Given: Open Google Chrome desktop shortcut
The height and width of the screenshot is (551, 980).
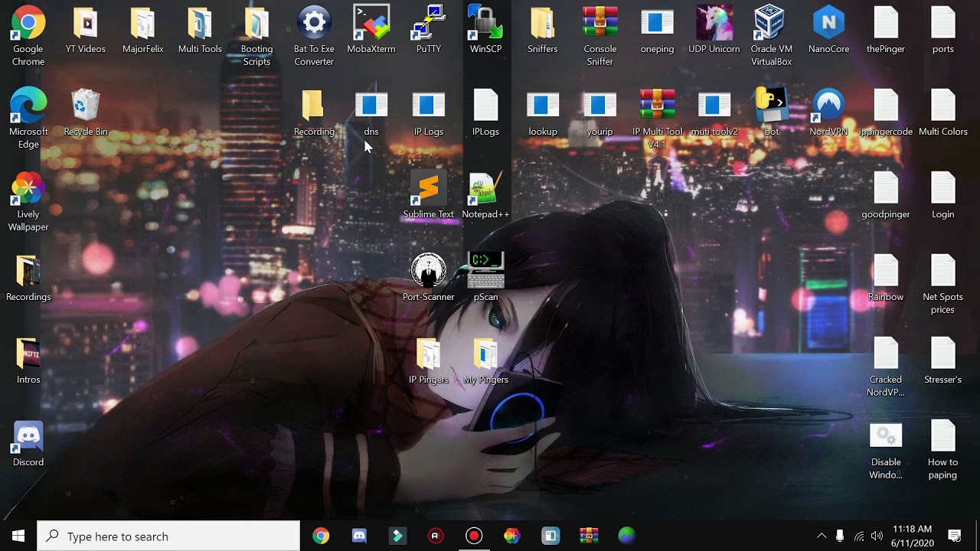Looking at the screenshot, I should click(x=28, y=24).
